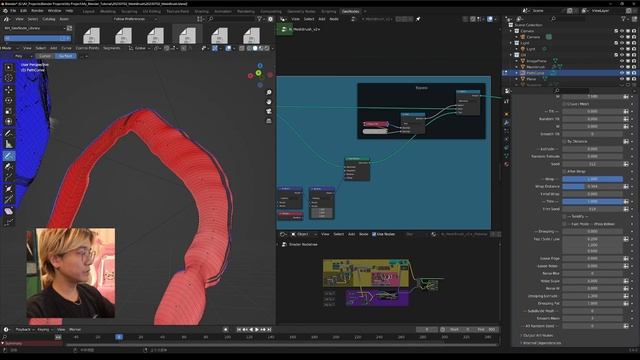Screen dimensions: 640x360
Task: Select the All catalog in asset browser
Action: tap(37, 38)
